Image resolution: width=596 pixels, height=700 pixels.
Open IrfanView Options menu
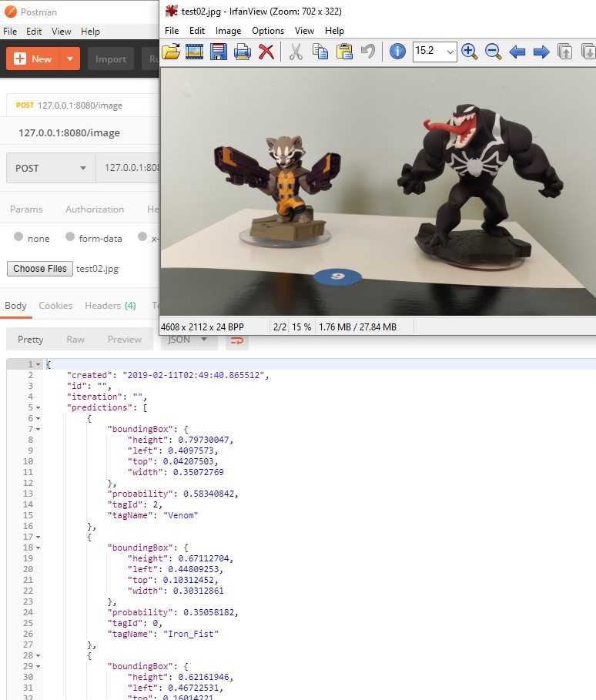click(268, 31)
